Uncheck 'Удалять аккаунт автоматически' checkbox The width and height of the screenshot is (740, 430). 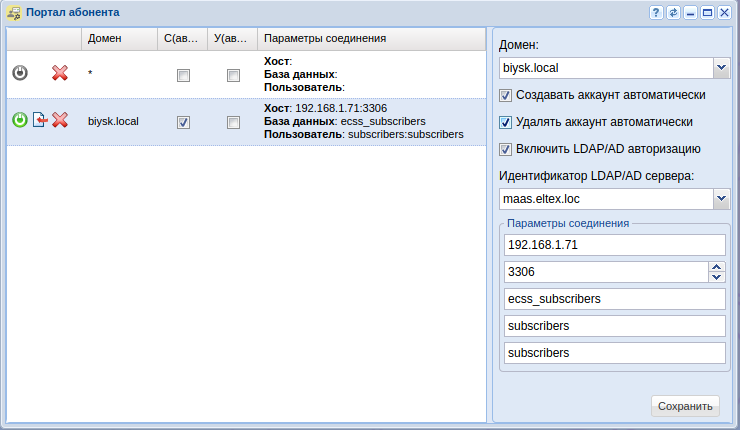(x=506, y=122)
